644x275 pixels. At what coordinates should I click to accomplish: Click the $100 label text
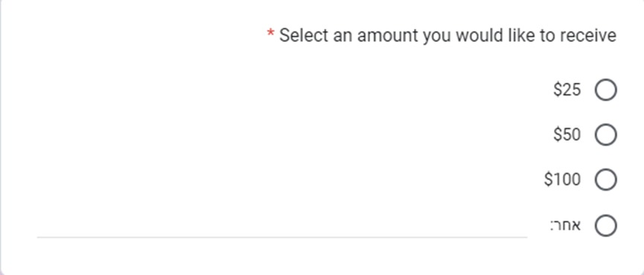click(562, 179)
